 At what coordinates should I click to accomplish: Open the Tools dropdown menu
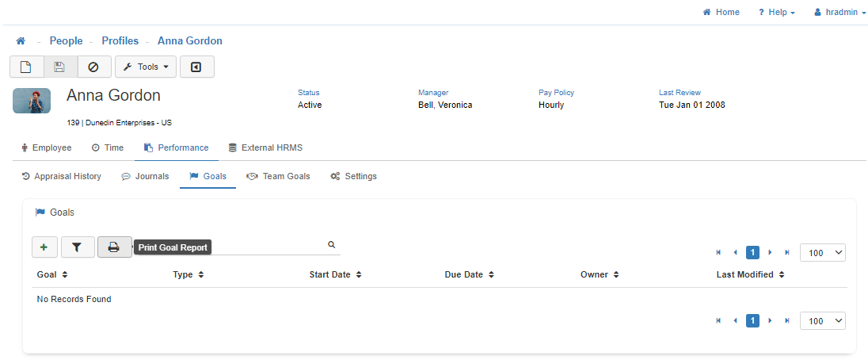(x=146, y=67)
